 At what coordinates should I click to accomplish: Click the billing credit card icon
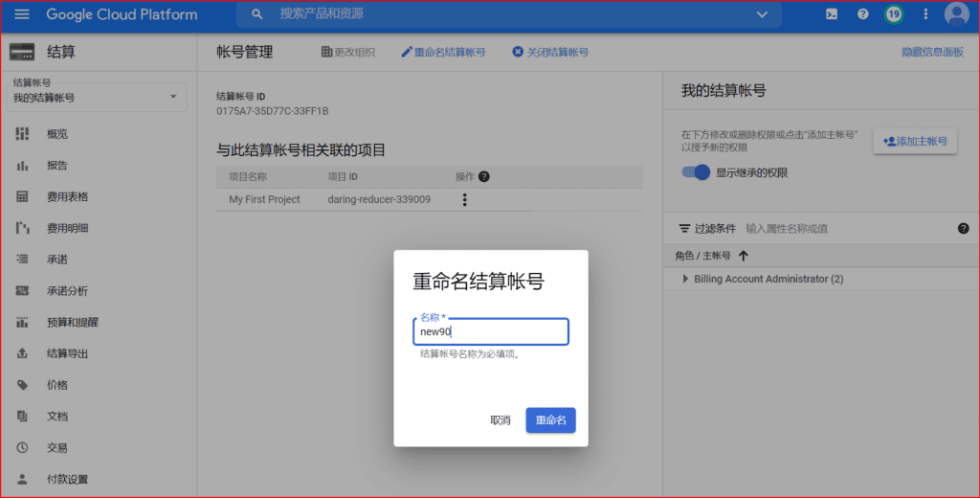pyautogui.click(x=22, y=52)
